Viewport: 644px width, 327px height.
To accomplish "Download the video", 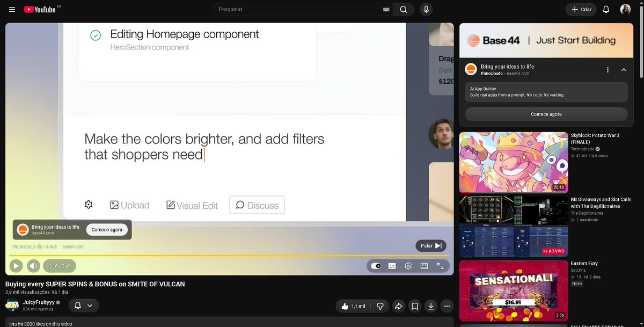I will tap(431, 306).
